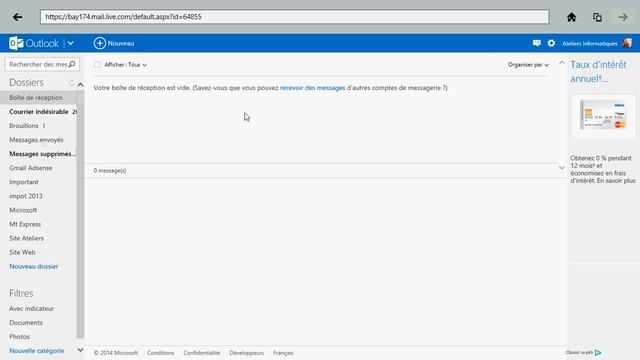Screen dimensions: 640x360
Task: Filter by Avec indicateur
Action: tap(31, 309)
